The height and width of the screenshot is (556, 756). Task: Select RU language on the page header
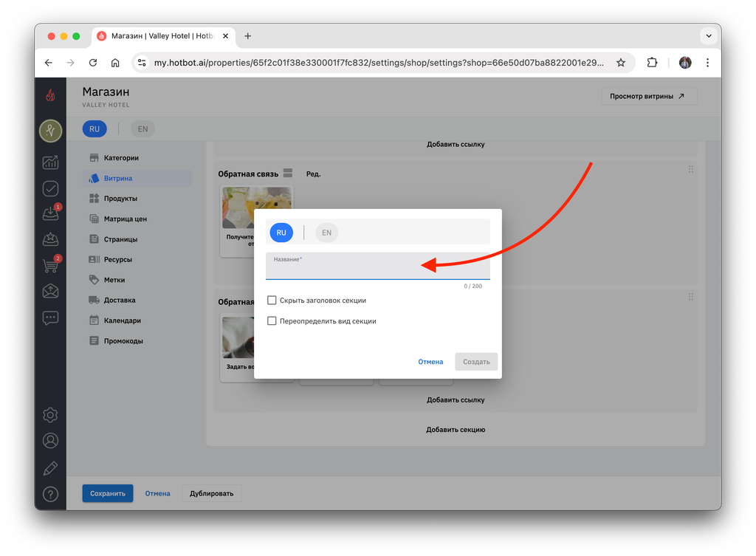(x=94, y=128)
